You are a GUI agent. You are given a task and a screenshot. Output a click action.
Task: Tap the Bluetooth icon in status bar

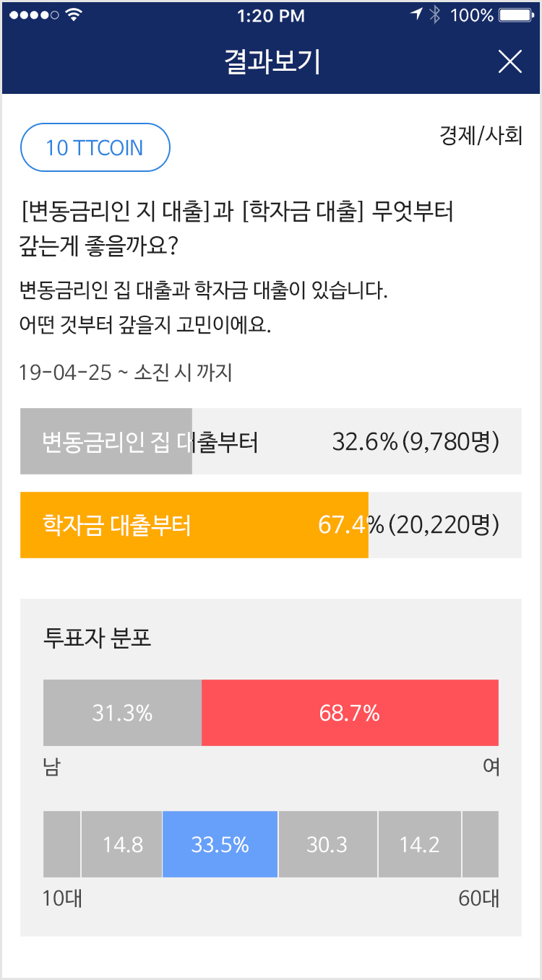click(434, 15)
